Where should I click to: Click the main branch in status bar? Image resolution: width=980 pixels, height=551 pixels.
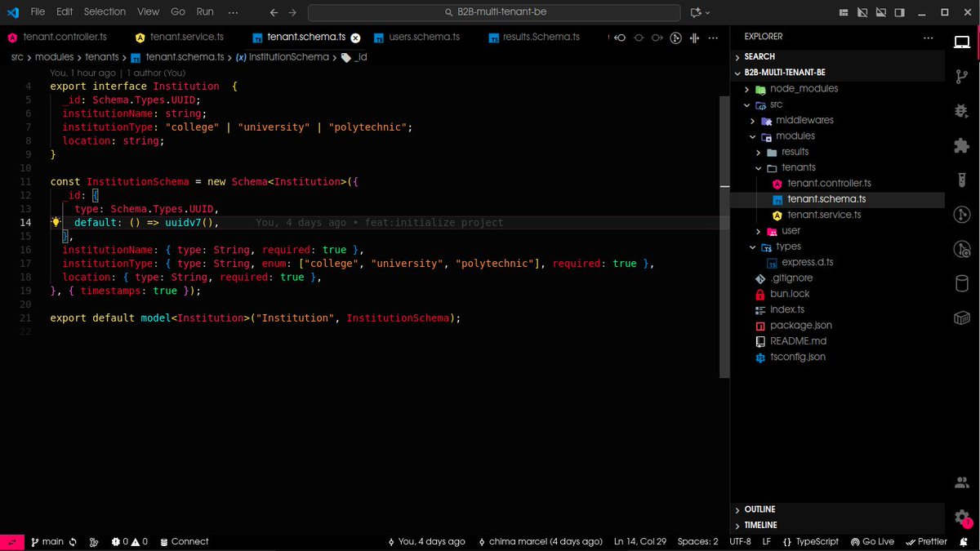(47, 542)
